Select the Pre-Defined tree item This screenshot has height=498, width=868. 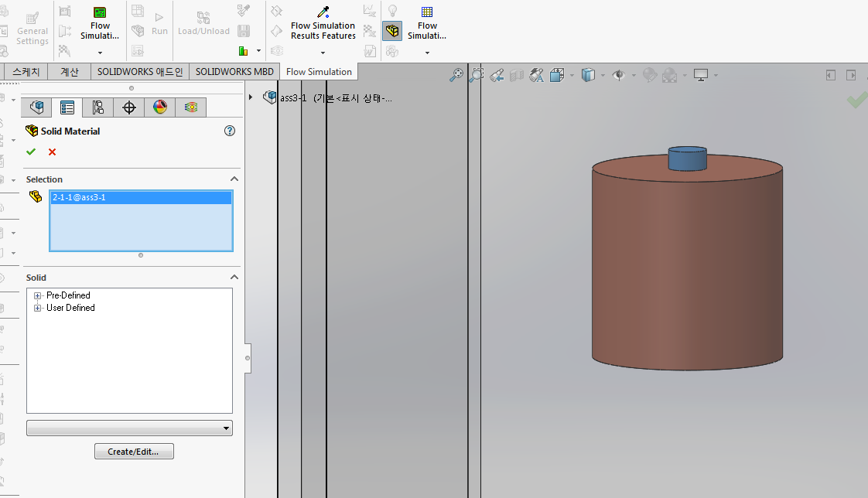(68, 295)
